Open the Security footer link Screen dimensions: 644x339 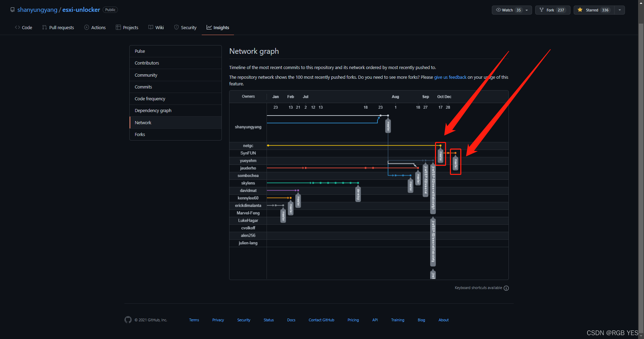[x=244, y=320]
